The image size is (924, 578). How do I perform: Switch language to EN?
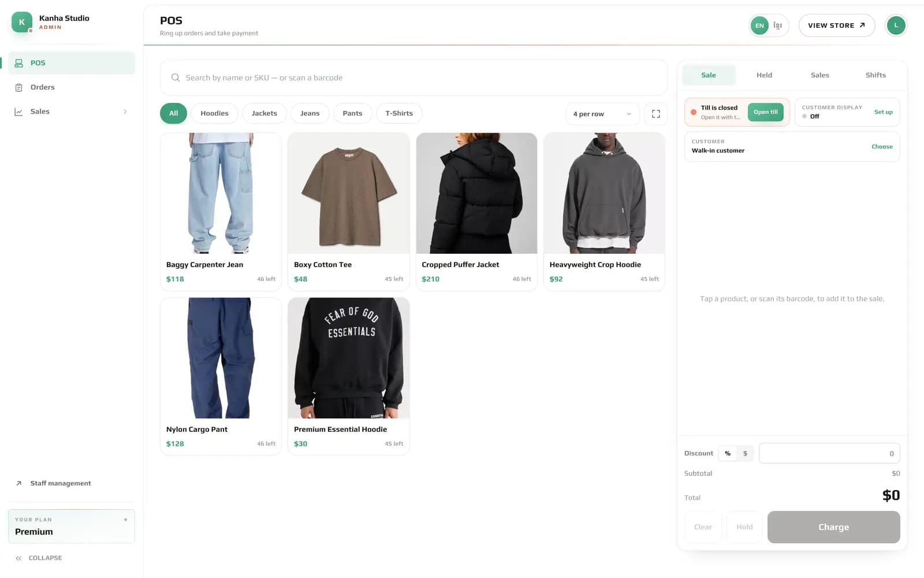[x=759, y=25]
